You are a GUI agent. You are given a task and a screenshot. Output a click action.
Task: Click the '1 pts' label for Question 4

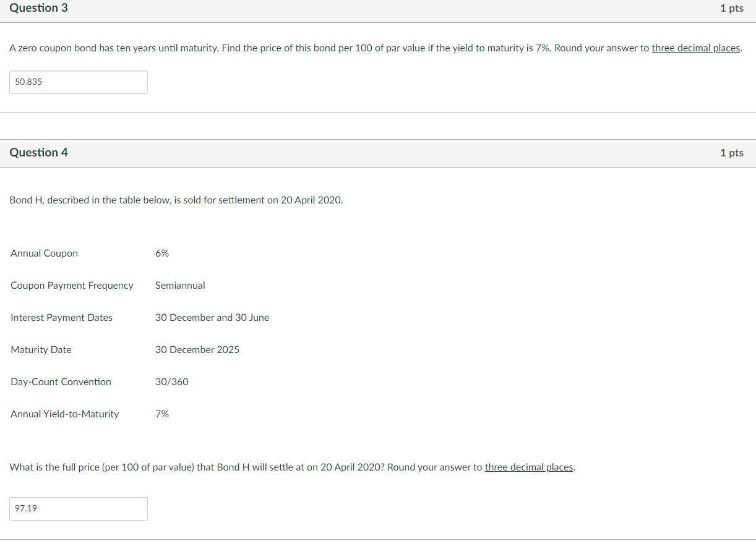click(x=732, y=153)
